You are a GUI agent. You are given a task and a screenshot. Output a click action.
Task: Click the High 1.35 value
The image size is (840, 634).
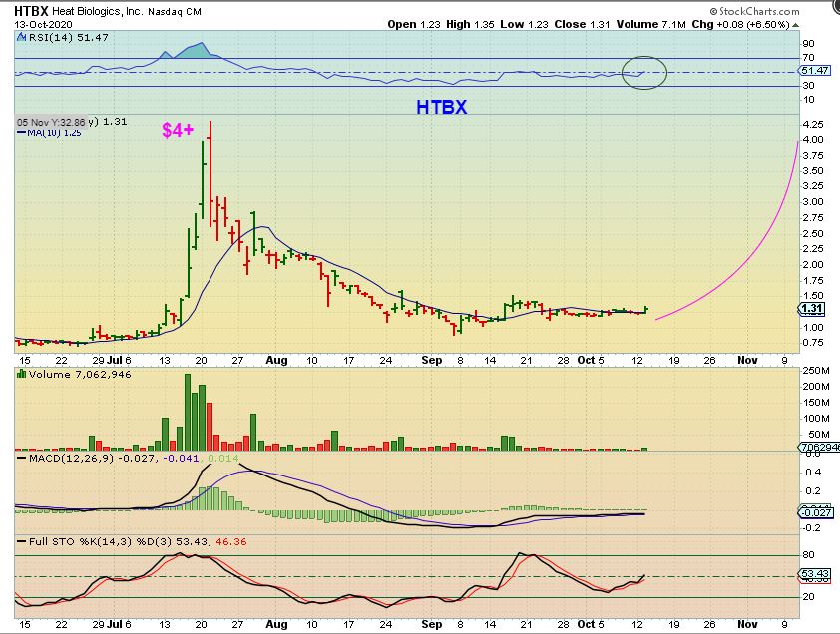click(470, 24)
